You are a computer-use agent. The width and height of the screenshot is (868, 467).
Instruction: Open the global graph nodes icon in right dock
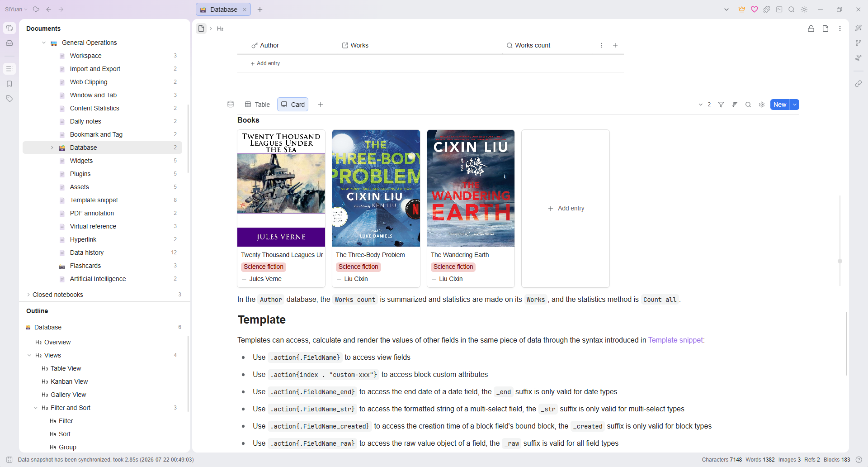click(859, 58)
